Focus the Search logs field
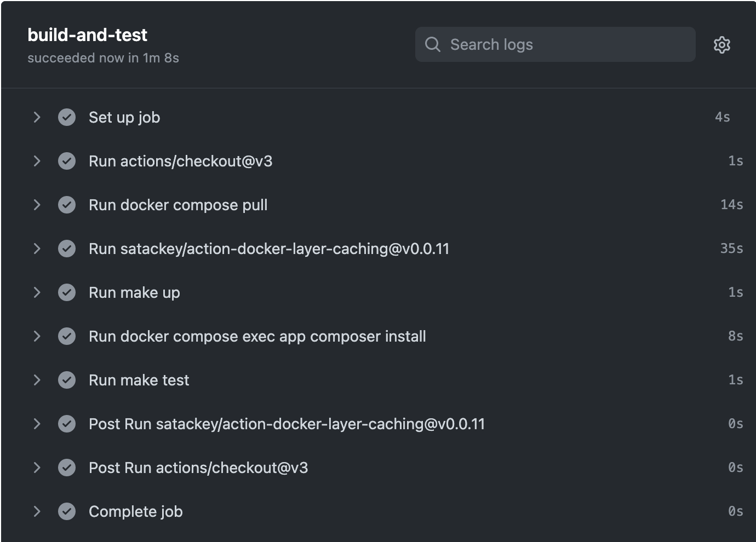 [x=564, y=44]
